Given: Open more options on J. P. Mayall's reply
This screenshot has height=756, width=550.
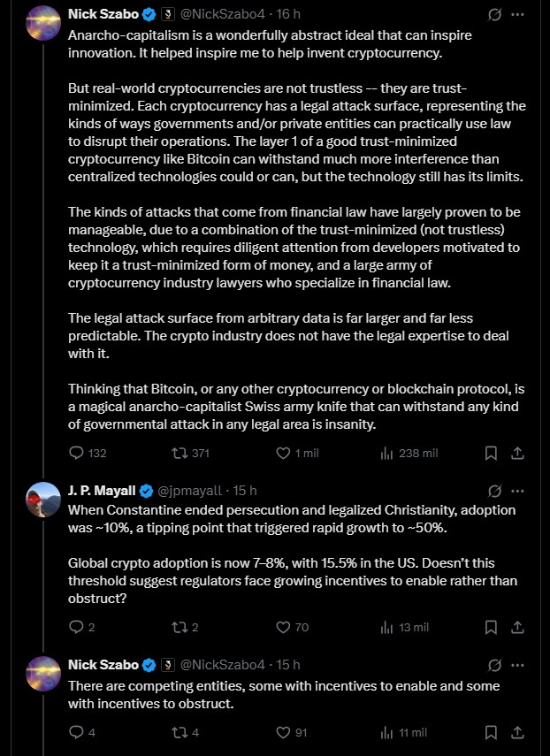Looking at the screenshot, I should click(518, 490).
